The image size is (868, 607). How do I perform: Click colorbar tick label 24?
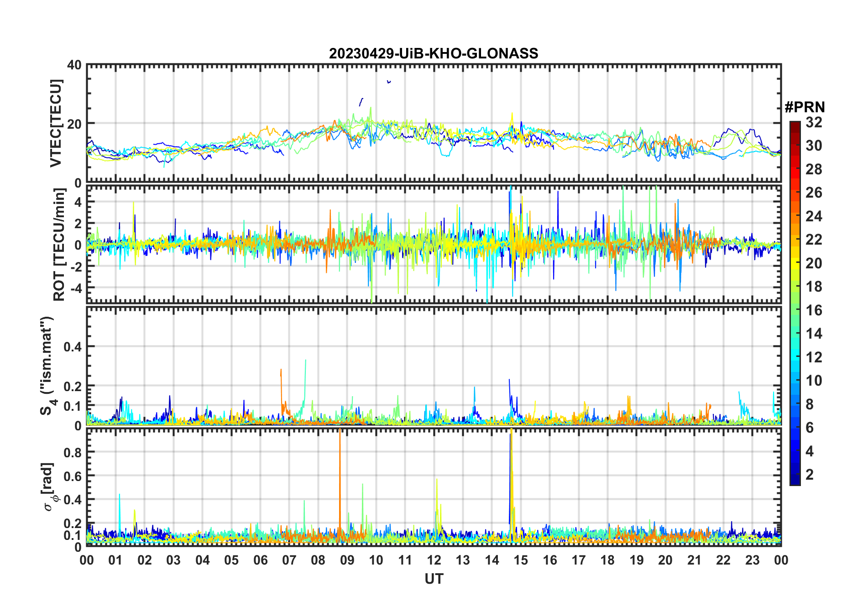[x=814, y=216]
